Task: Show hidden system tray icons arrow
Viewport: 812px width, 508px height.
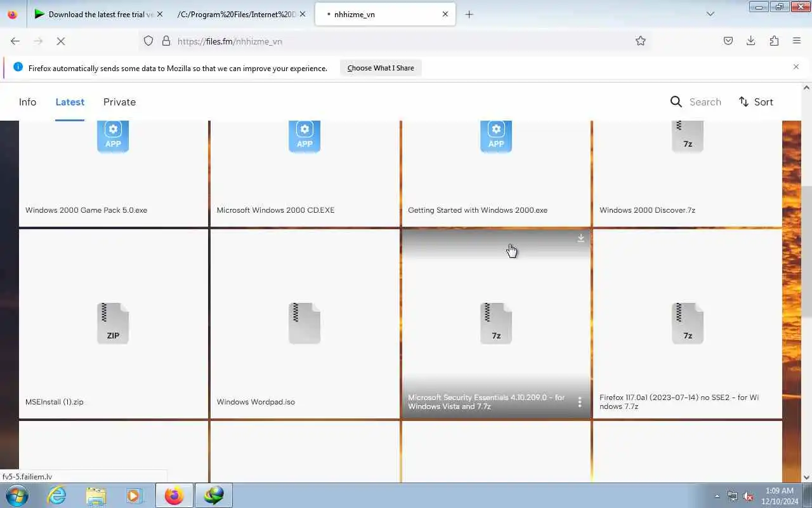Action: click(717, 497)
